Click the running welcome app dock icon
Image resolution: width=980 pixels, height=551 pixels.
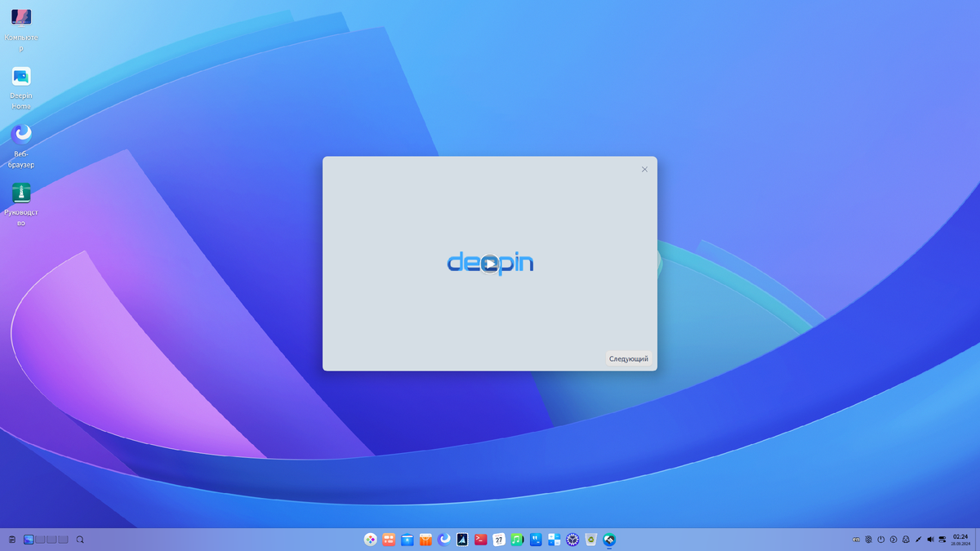(609, 540)
